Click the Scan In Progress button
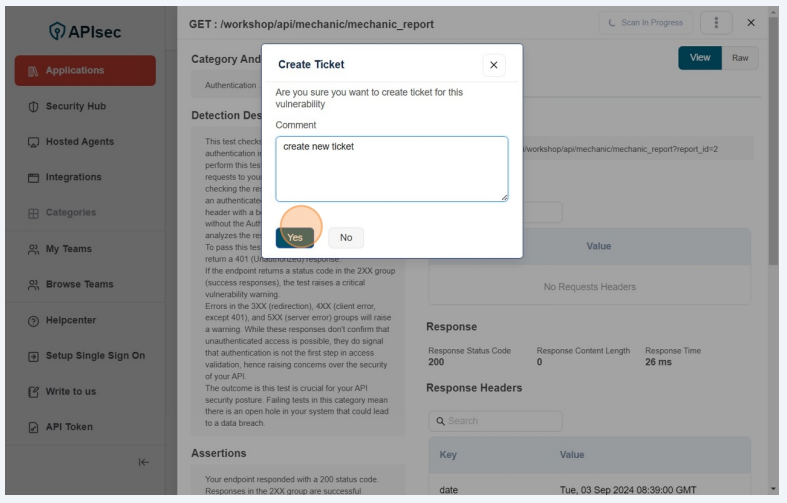Screen dimensions: 787x503 point(645,23)
